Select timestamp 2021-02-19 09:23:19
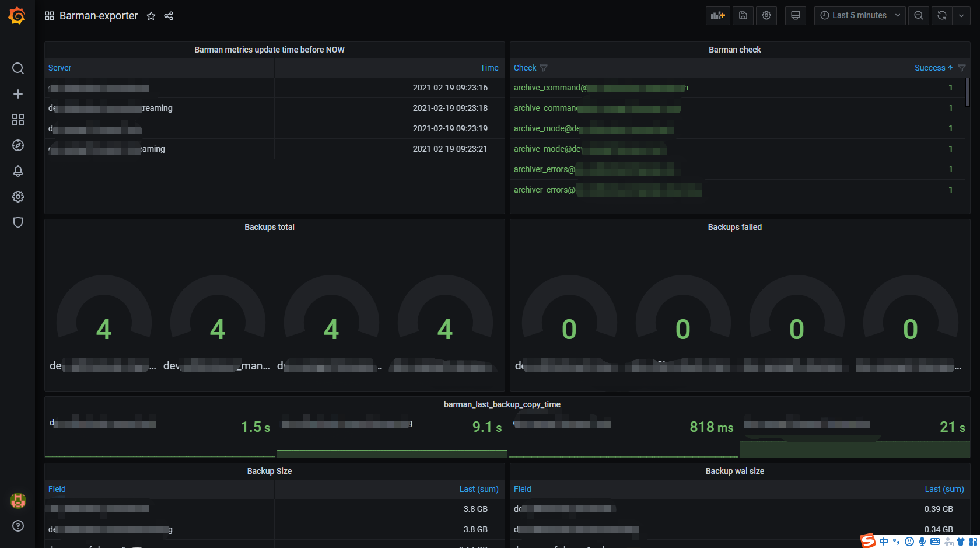This screenshot has height=548, width=980. pyautogui.click(x=450, y=128)
